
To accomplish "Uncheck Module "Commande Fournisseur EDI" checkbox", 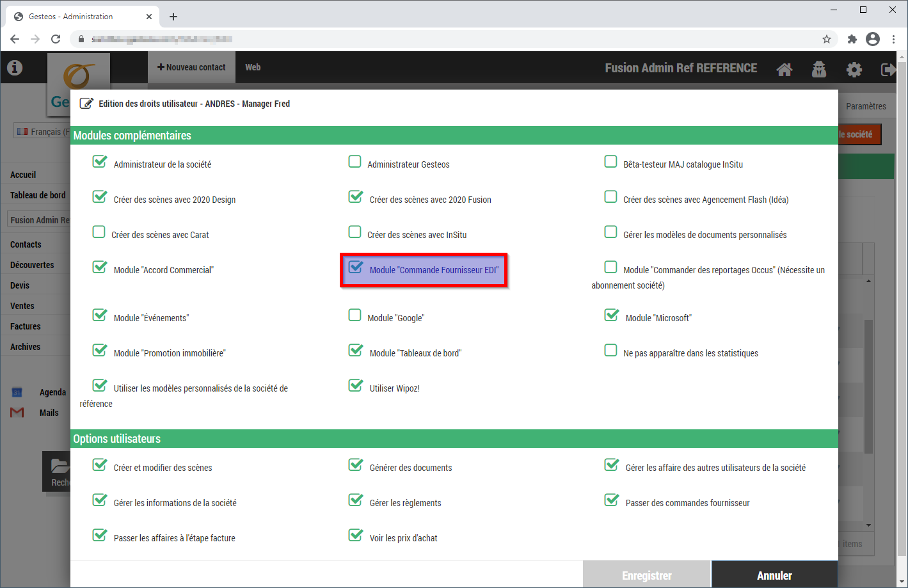I will (x=356, y=267).
